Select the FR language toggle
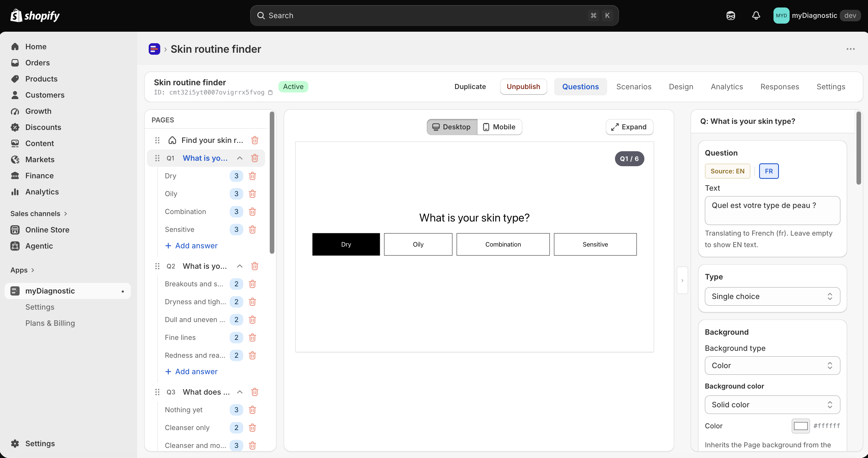This screenshot has height=458, width=868. (769, 171)
